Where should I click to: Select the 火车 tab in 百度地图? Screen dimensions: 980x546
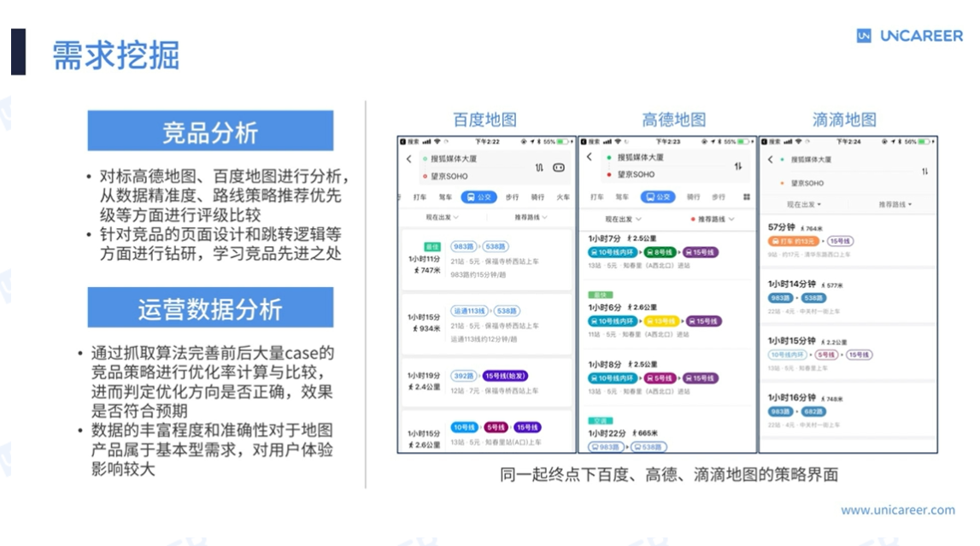point(563,197)
